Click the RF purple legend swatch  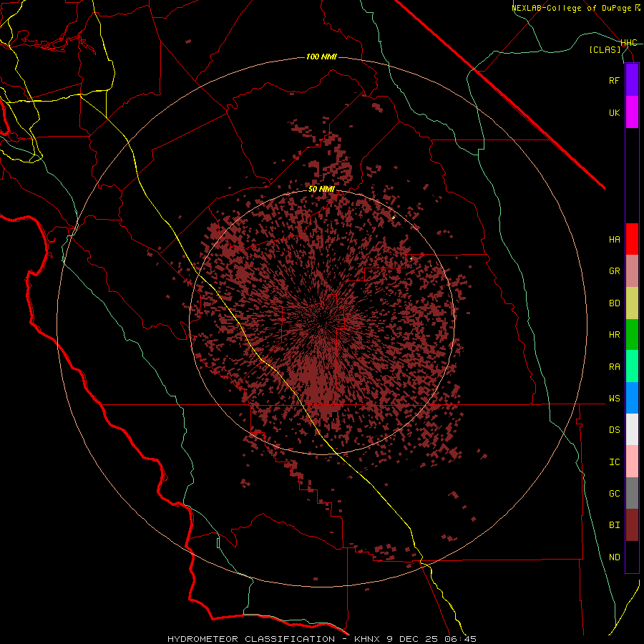[x=632, y=80]
